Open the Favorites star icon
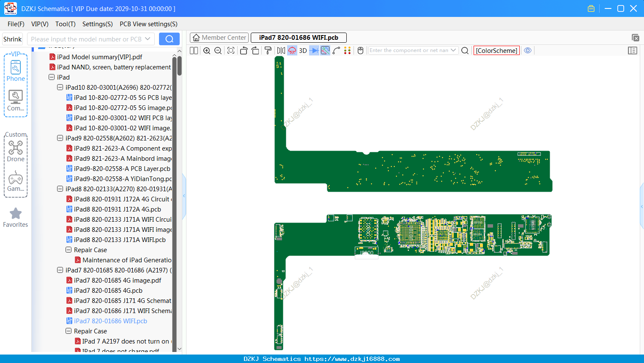644x363 pixels. [16, 217]
